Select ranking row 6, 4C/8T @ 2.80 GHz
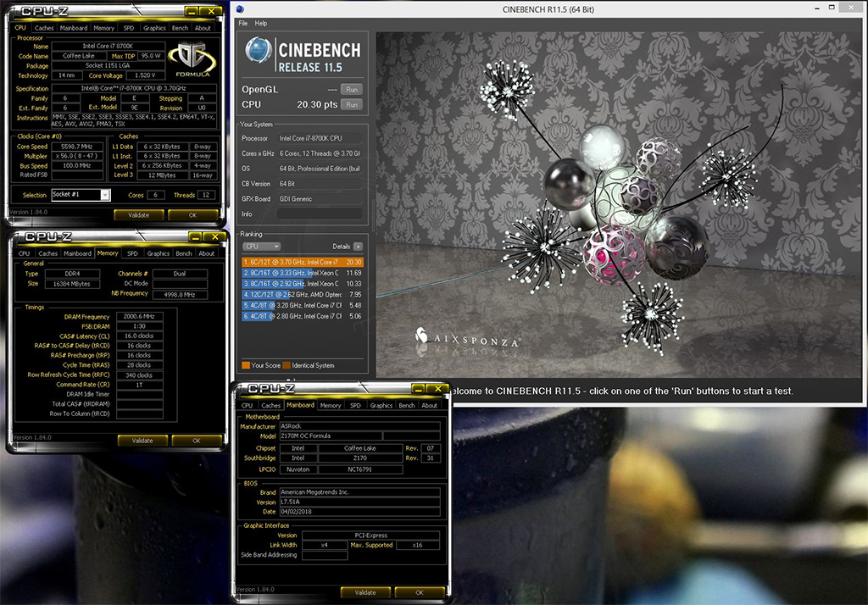The width and height of the screenshot is (868, 605). [x=303, y=316]
